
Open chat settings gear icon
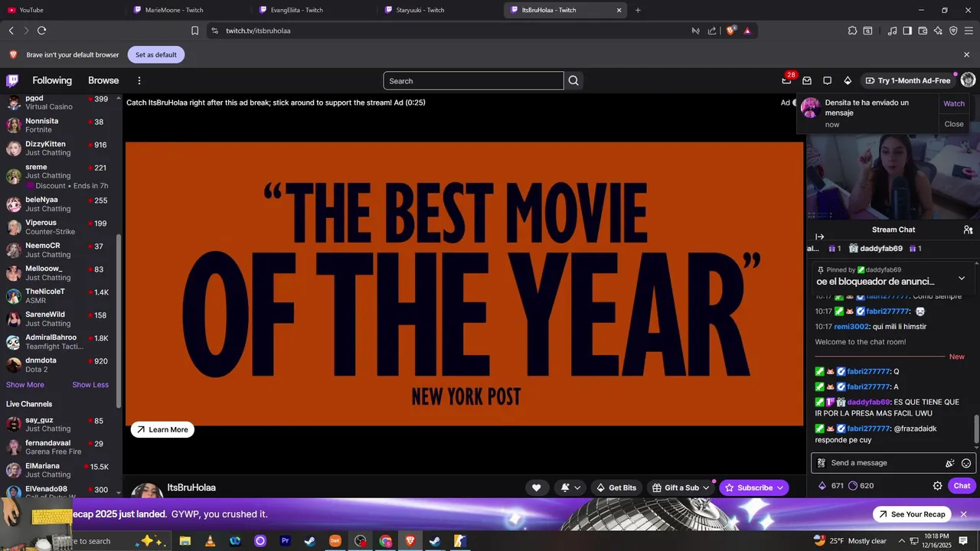pyautogui.click(x=937, y=486)
